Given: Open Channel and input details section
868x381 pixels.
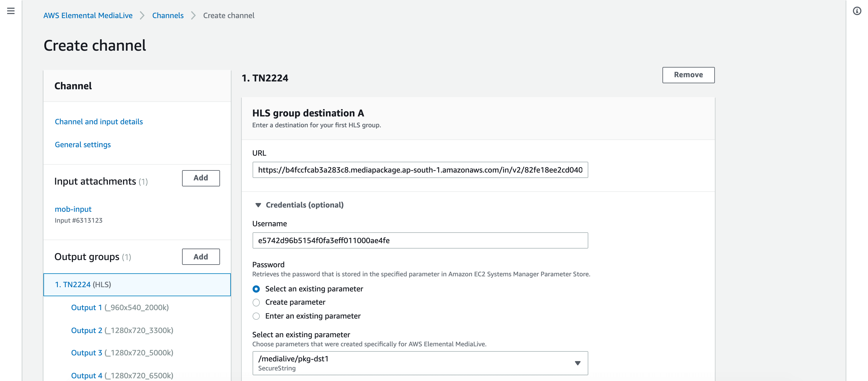Looking at the screenshot, I should point(99,122).
